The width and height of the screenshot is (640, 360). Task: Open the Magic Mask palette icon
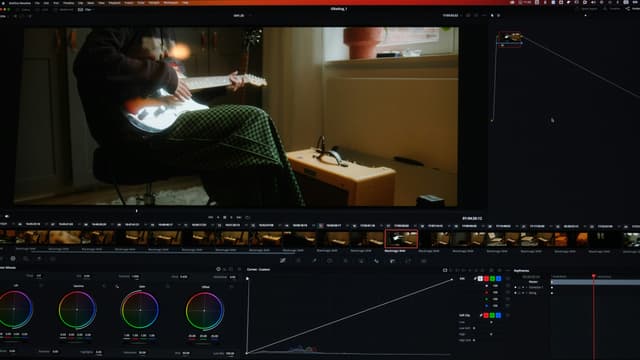coord(361,260)
